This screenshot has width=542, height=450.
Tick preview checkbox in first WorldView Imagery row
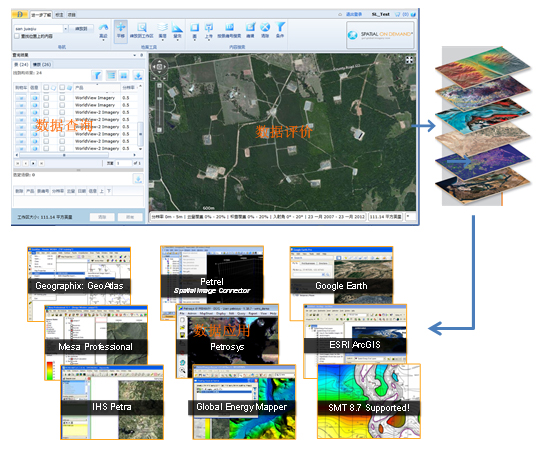click(62, 98)
